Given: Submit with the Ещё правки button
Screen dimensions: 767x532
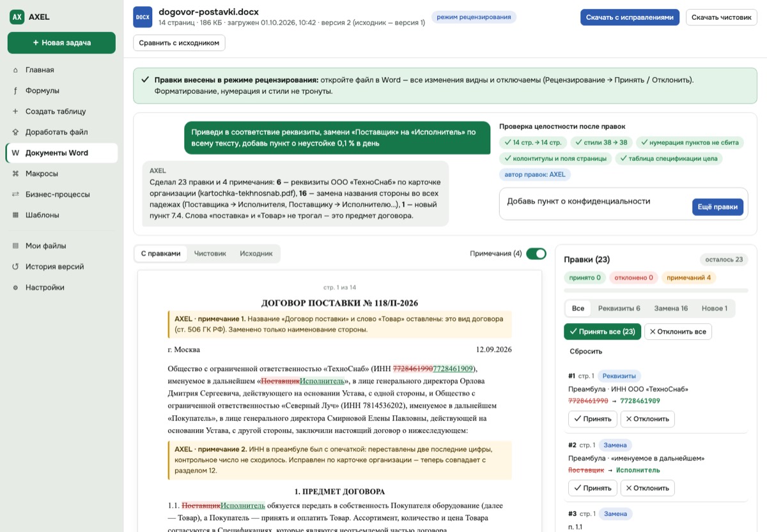Looking at the screenshot, I should point(718,207).
